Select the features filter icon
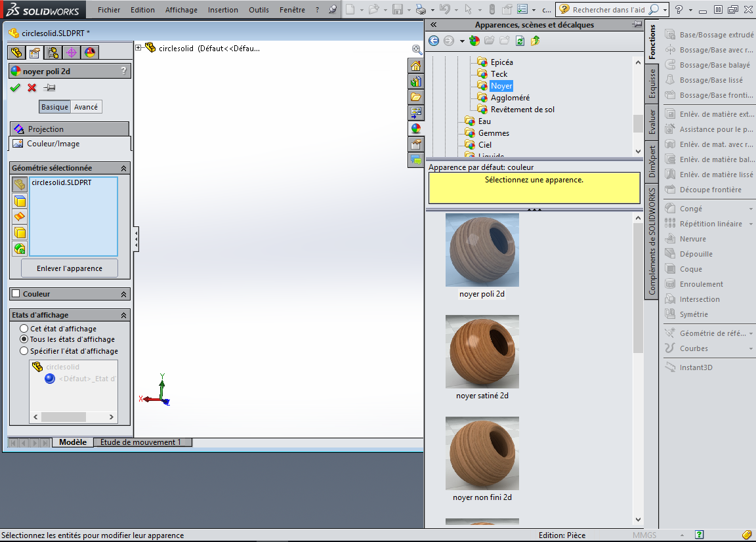This screenshot has height=542, width=756. pos(20,249)
